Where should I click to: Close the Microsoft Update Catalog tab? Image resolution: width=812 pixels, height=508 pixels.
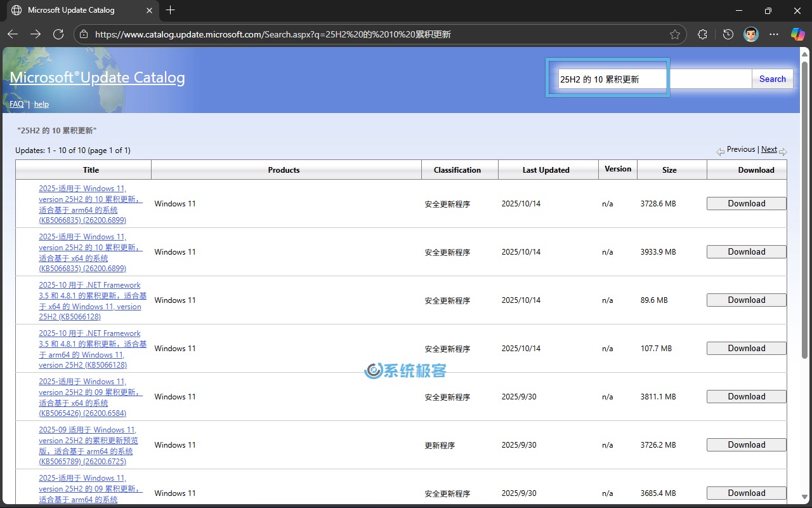point(150,10)
